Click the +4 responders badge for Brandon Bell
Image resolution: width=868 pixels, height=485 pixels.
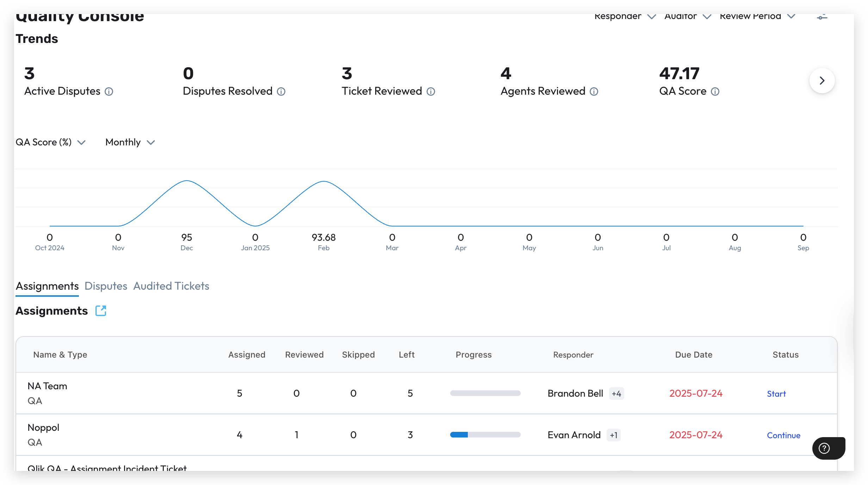coord(616,393)
